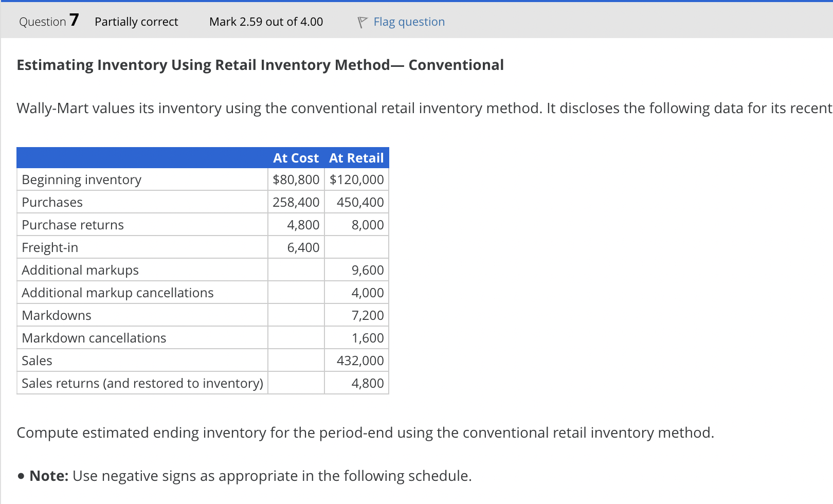Screen dimensions: 833x504
Task: Click the Flag question link
Action: click(x=409, y=21)
